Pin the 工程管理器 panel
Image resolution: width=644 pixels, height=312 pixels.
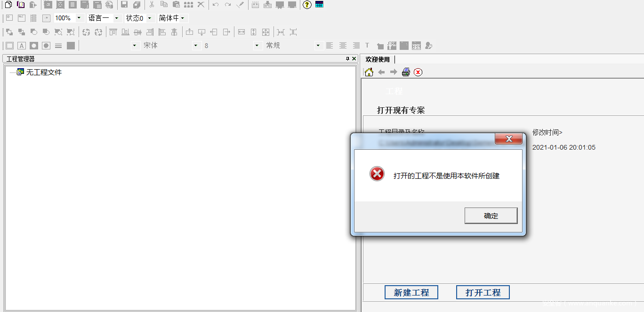click(x=347, y=59)
